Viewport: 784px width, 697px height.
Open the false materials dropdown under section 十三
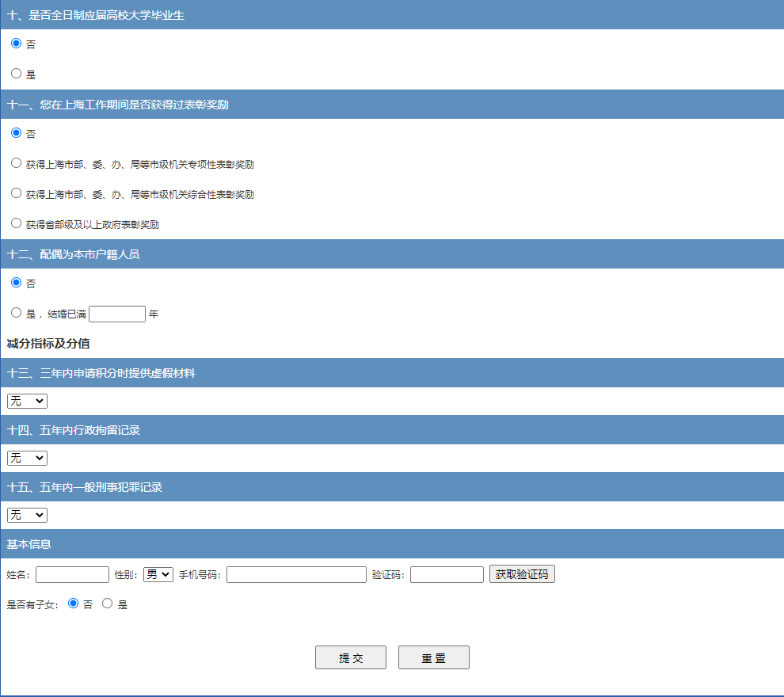tap(27, 402)
